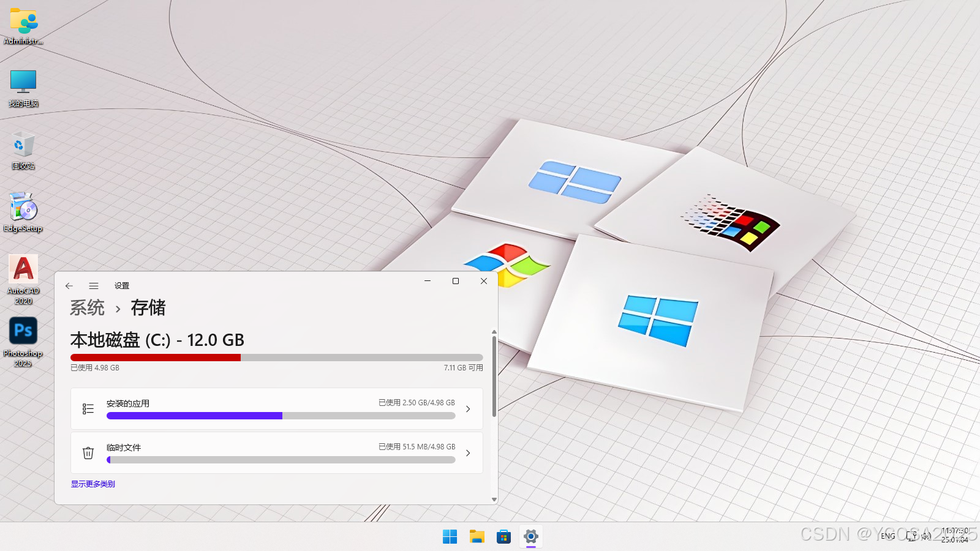Open the Windows Start button
The image size is (980, 551).
point(450,537)
